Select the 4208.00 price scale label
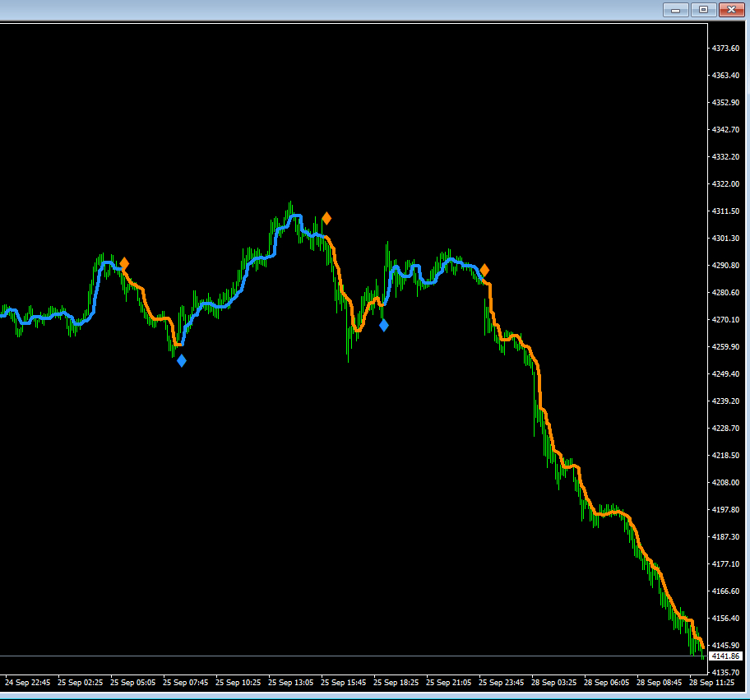750x700 pixels. tap(725, 483)
